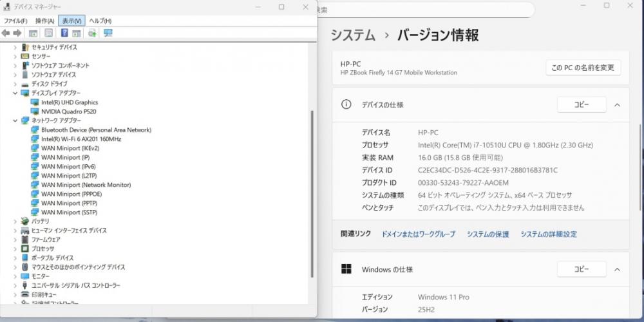Select WAN Miniport (L2TP) entry
644x322 pixels.
coord(69,175)
